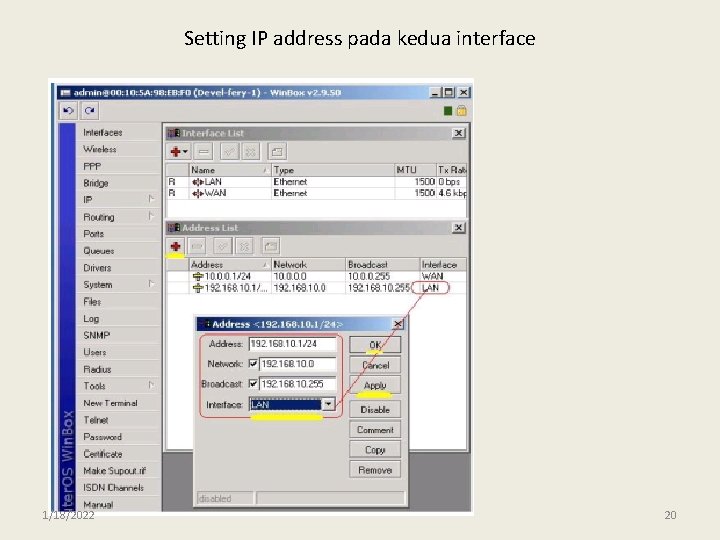This screenshot has height=540, width=720.
Task: Disable interface X button in Interface List
Action: pyautogui.click(x=251, y=152)
